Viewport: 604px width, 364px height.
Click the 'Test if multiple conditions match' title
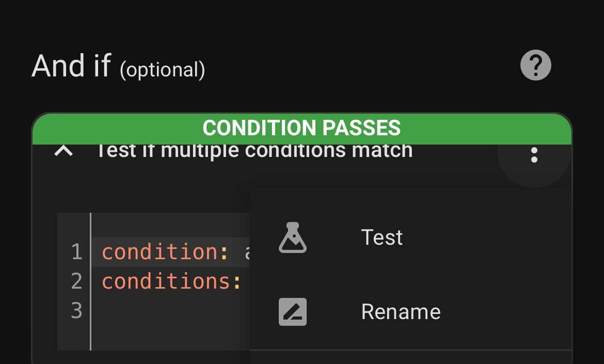(x=254, y=151)
